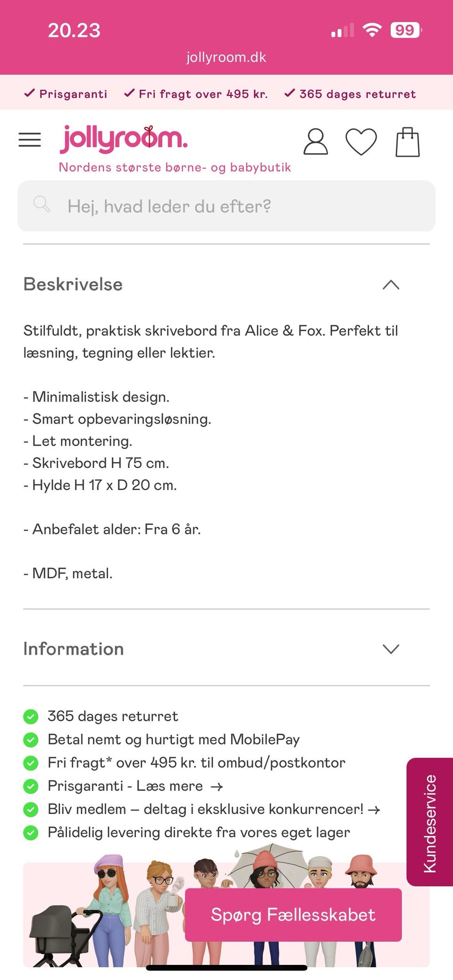Click the search field placeholder text
Viewport: 453px width, 980px height.
169,206
